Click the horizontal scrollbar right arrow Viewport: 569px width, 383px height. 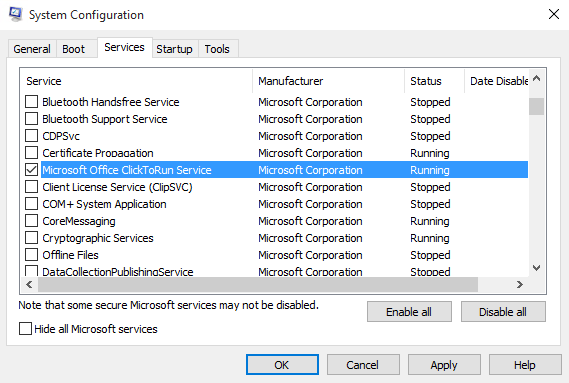tap(520, 284)
